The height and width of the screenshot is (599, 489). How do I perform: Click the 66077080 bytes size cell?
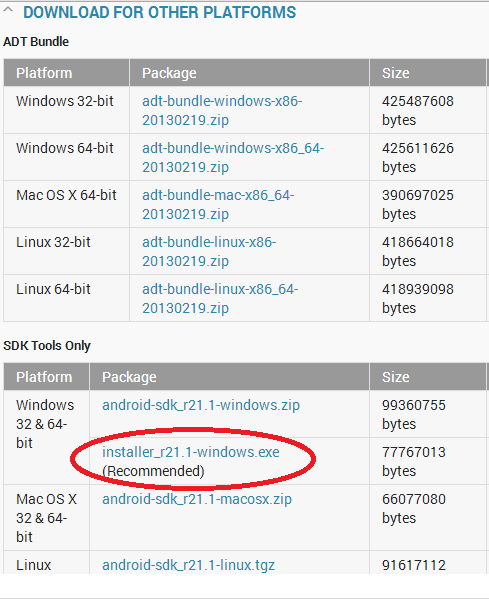[x=428, y=518]
